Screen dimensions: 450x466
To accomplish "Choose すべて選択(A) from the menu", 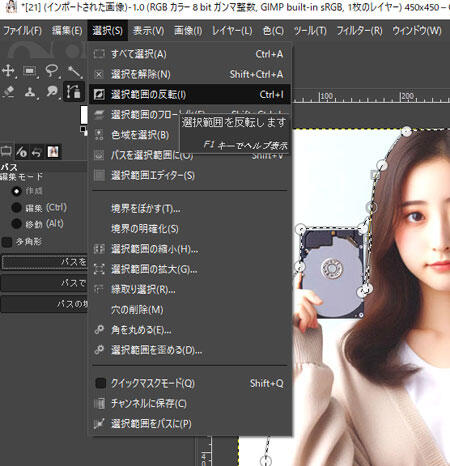I will (190, 54).
